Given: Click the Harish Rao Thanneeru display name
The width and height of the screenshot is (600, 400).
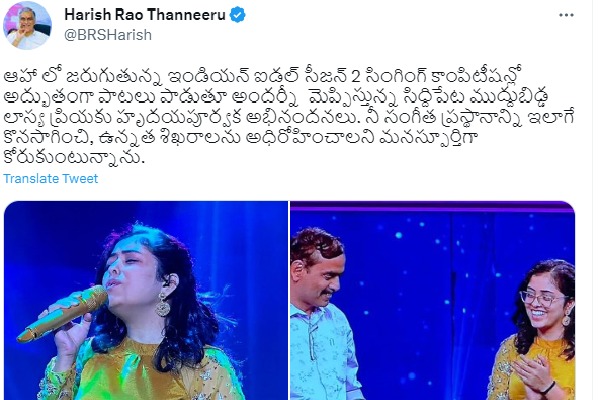Looking at the screenshot, I should coord(145,15).
